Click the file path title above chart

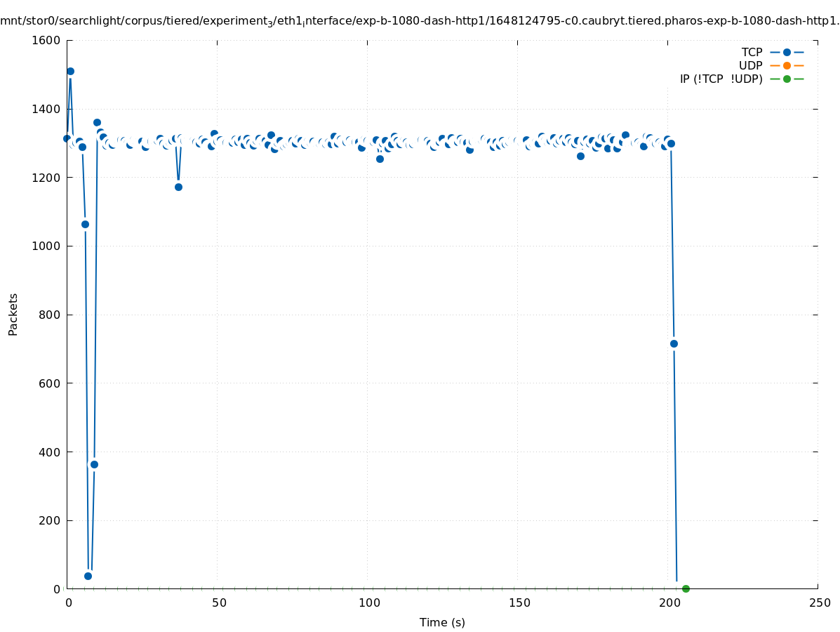click(x=420, y=21)
